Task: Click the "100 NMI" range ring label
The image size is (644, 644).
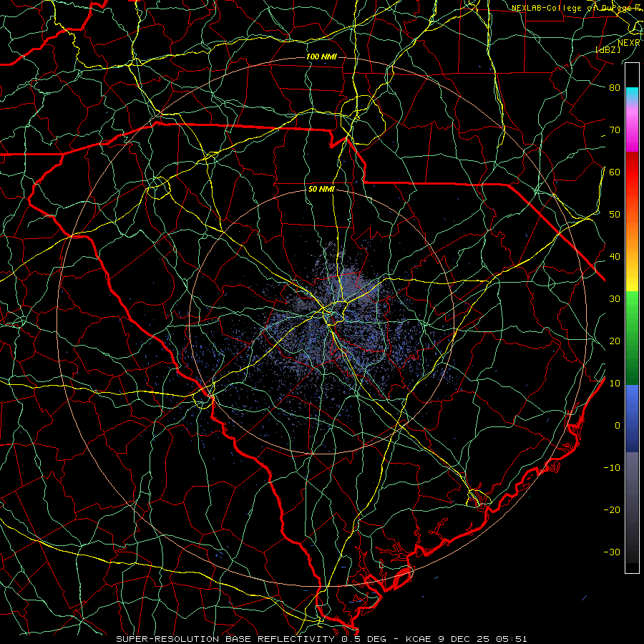Action: click(x=321, y=57)
